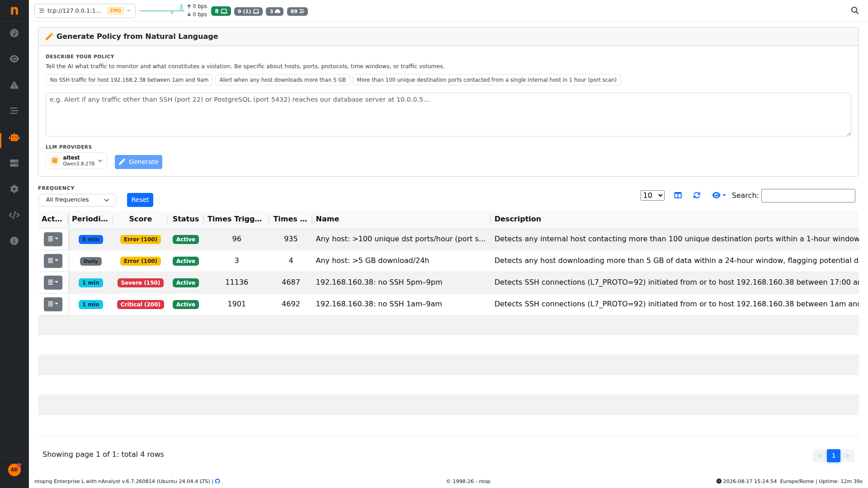Open the Info circle sidebar icon
This screenshot has height=488, width=868.
click(x=14, y=241)
